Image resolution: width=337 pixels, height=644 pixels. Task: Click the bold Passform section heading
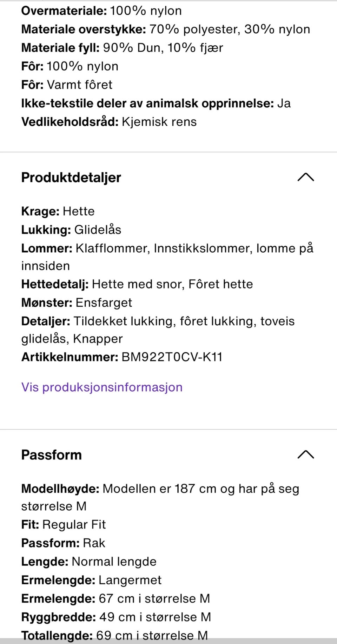point(52,455)
